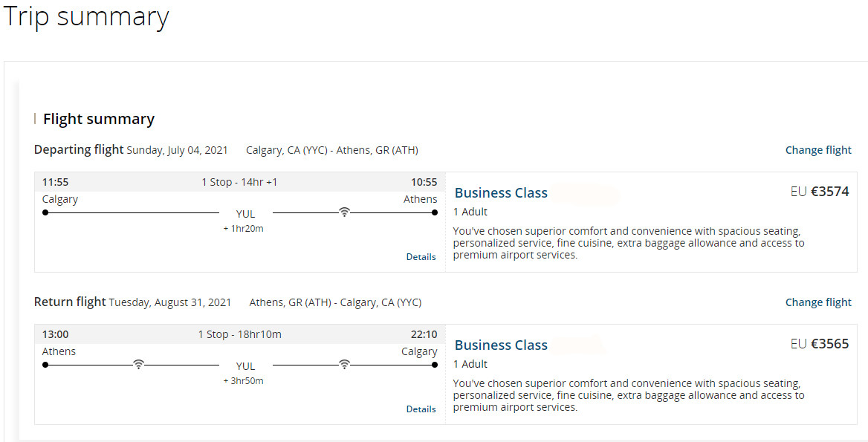868x442 pixels.
Task: Select Business Class heading on departing flight
Action: 501,192
